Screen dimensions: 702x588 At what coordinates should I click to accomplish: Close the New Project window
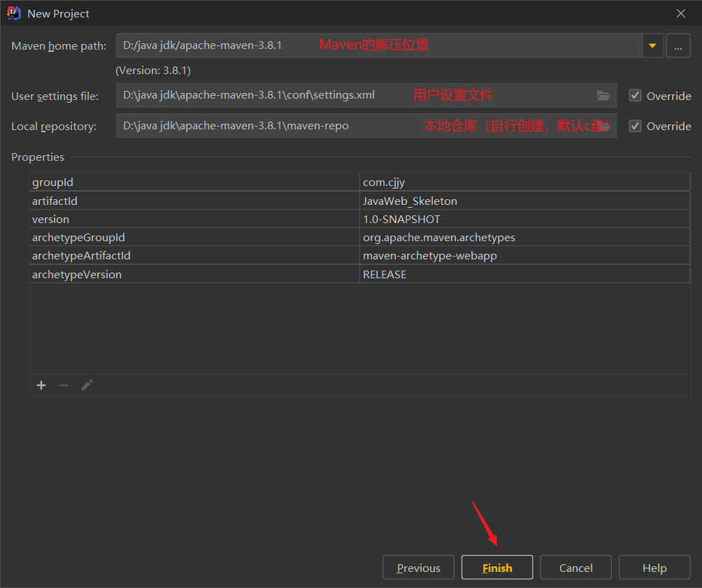(x=681, y=13)
